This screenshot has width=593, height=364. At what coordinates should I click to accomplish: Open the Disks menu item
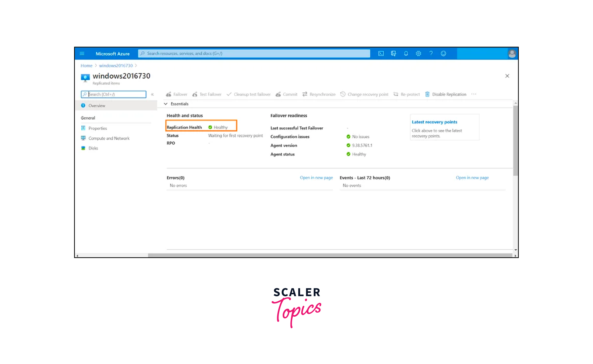tap(93, 148)
